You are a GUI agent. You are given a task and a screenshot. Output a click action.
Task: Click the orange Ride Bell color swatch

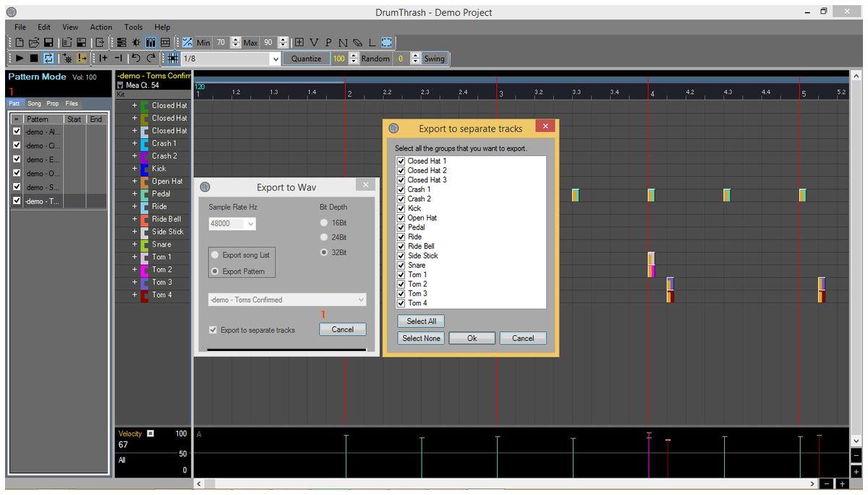coord(145,219)
